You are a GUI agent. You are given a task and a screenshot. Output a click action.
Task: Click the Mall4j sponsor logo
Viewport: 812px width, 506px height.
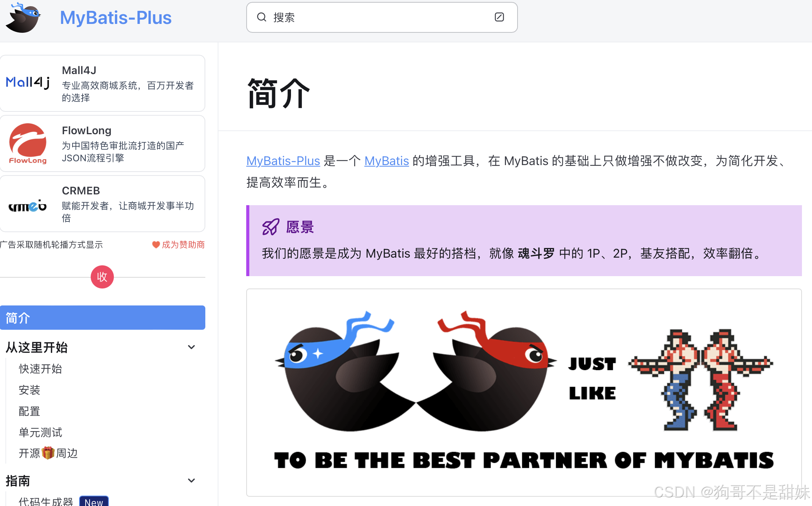pos(28,82)
